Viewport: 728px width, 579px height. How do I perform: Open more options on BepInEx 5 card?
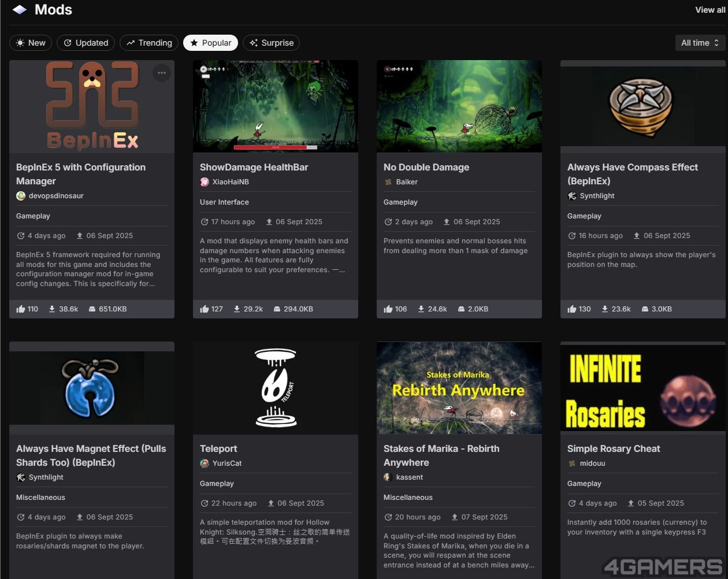tap(162, 73)
